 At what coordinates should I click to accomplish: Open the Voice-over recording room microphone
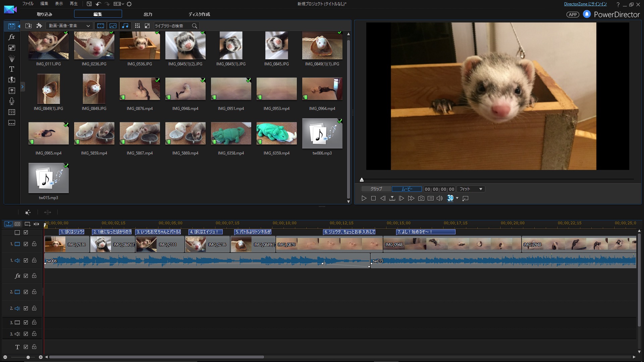[11, 101]
